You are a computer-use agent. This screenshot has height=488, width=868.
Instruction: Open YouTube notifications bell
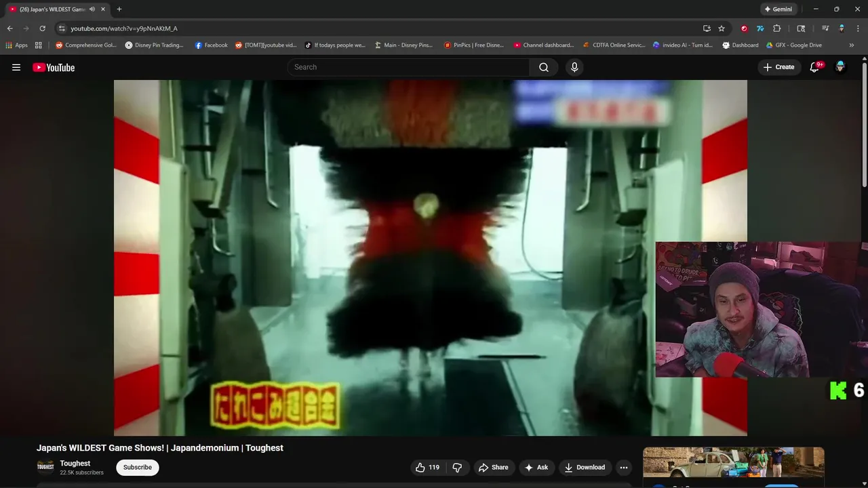click(x=815, y=67)
